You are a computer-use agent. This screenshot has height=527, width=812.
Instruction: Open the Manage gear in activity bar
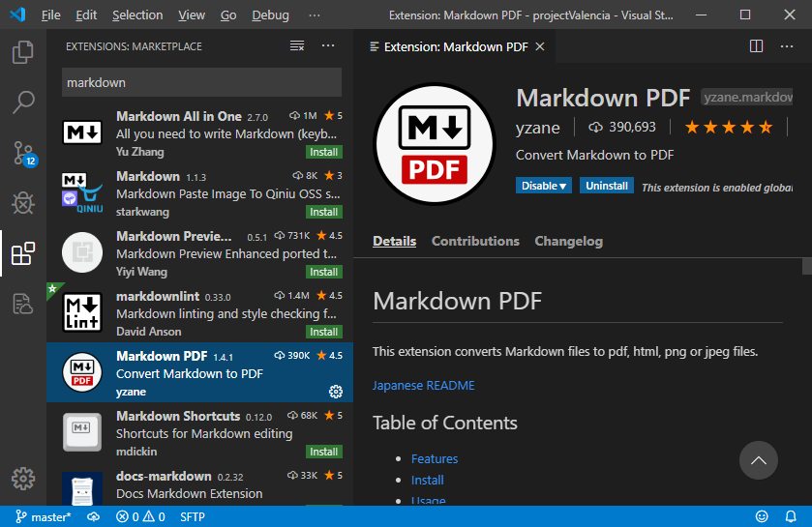coord(23,479)
